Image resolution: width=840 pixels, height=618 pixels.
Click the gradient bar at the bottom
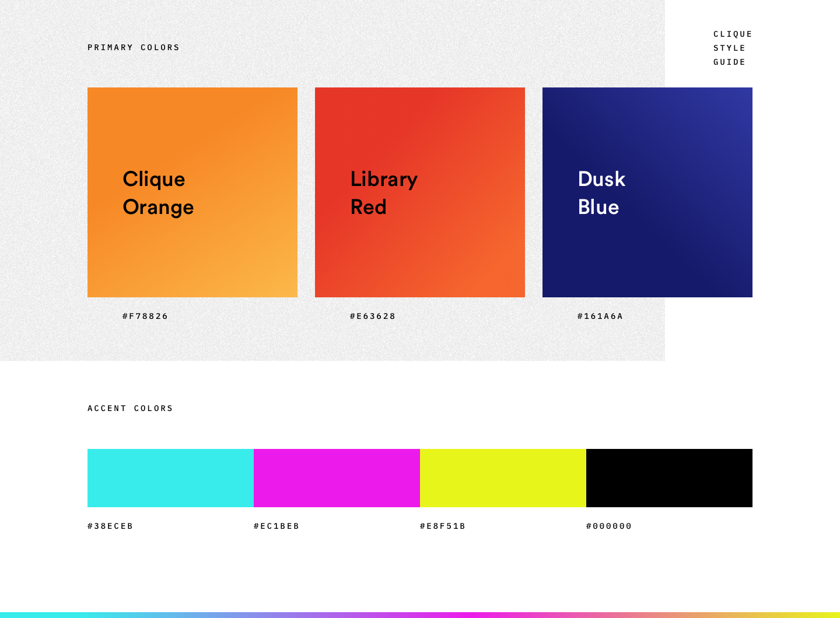tap(420, 614)
